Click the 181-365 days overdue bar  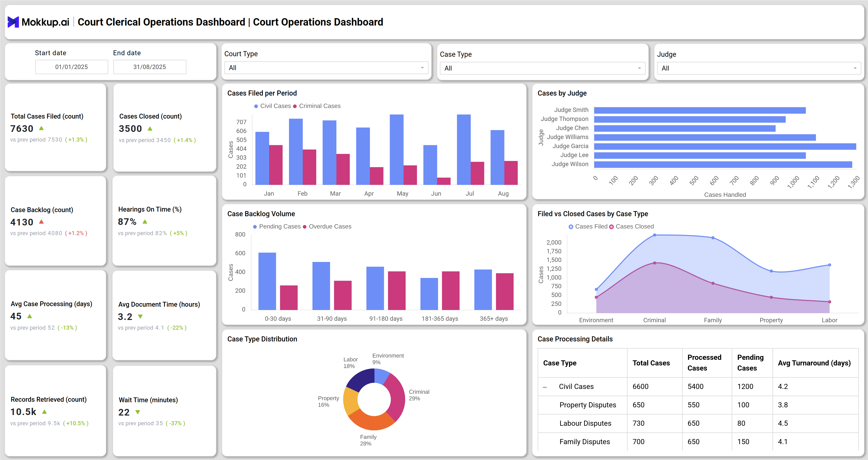click(451, 290)
